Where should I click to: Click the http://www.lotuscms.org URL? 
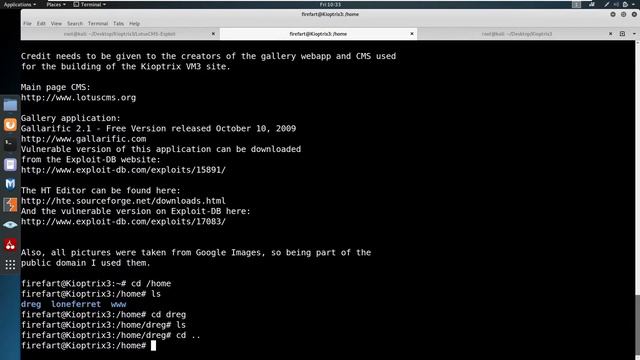(x=78, y=98)
